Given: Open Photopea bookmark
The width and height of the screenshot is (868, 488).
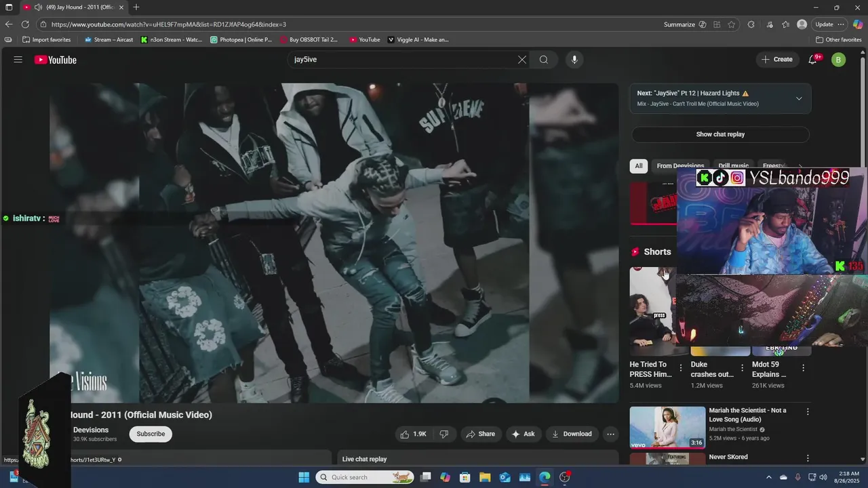Looking at the screenshot, I should coord(241,39).
